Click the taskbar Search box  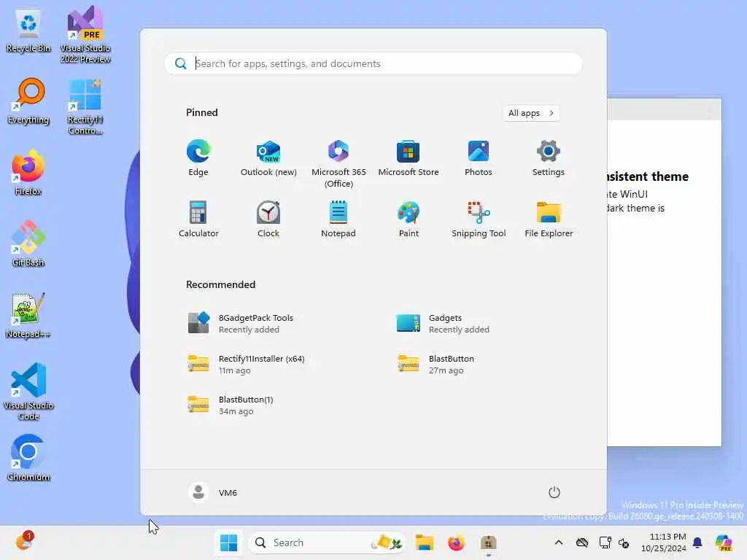[326, 542]
